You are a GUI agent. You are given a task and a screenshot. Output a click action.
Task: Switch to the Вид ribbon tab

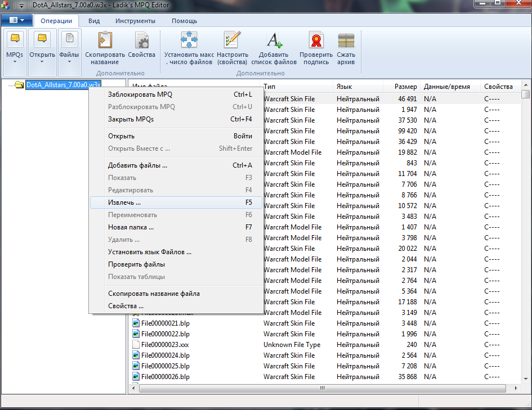click(94, 21)
